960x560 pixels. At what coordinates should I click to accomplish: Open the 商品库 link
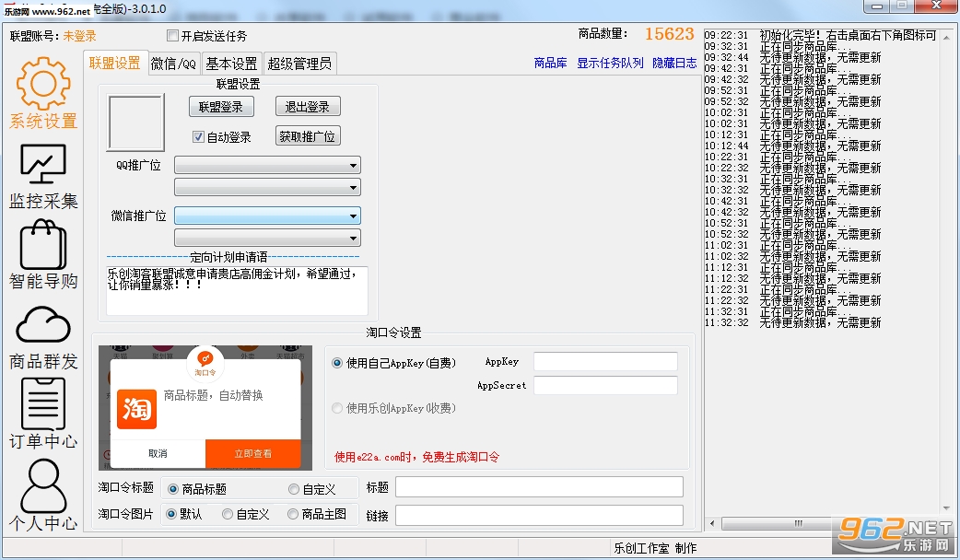pos(550,63)
